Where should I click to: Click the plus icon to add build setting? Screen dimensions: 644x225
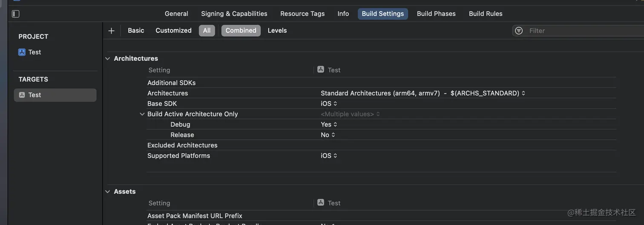[112, 31]
